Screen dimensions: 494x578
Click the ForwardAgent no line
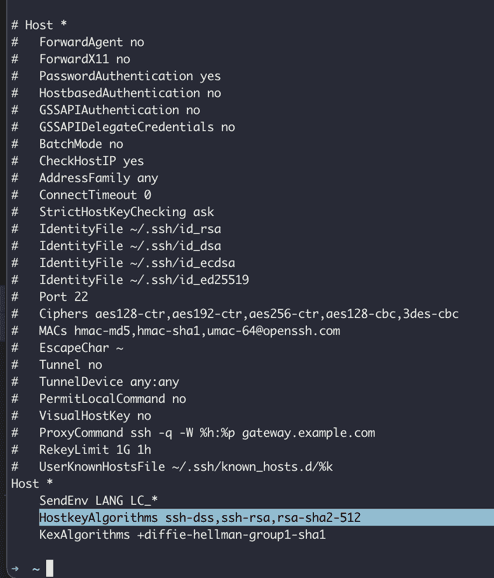[x=91, y=42]
